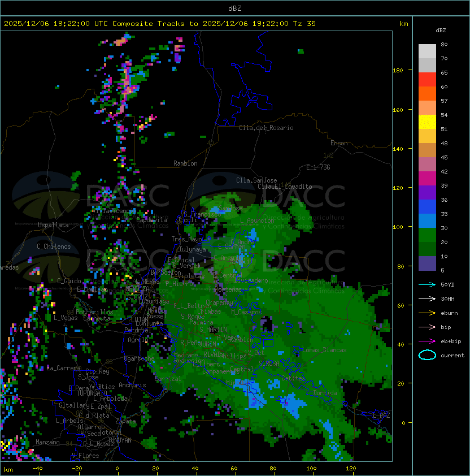Click the 160 km tick on right axis
The height and width of the screenshot is (476, 470).
[398, 110]
